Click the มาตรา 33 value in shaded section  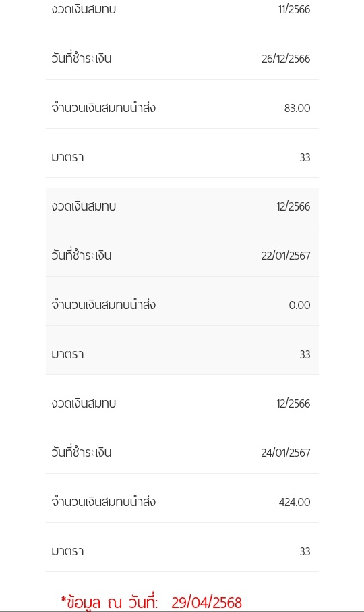coord(305,354)
